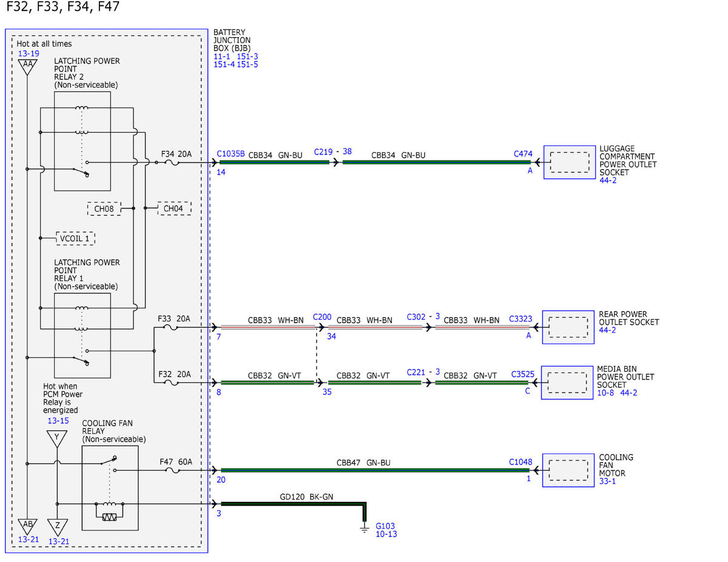
Task: Open connector C3525 link
Action: coord(522,374)
